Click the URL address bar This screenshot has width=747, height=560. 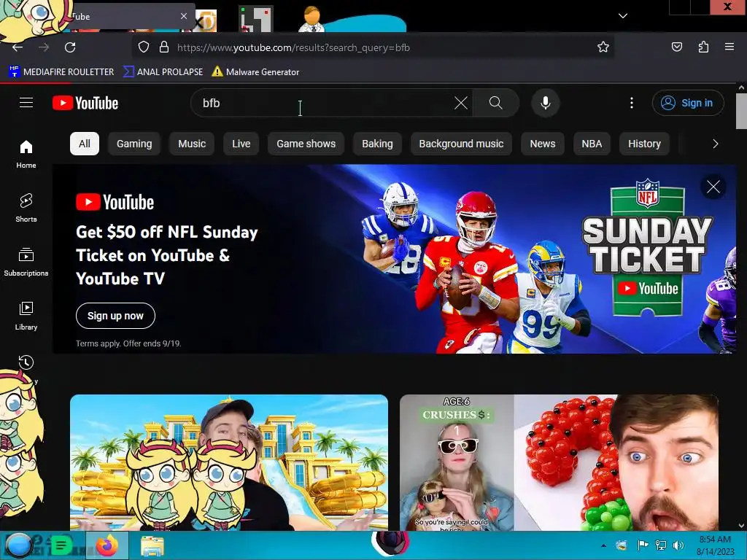(373, 47)
